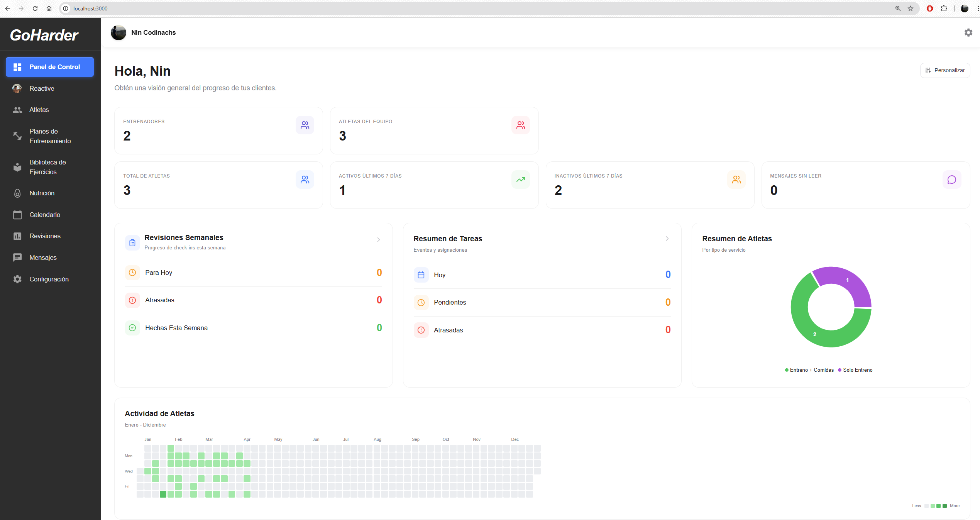Image resolution: width=980 pixels, height=520 pixels.
Task: Expand Revisiones Semanales with its chevron arrow
Action: pos(379,240)
